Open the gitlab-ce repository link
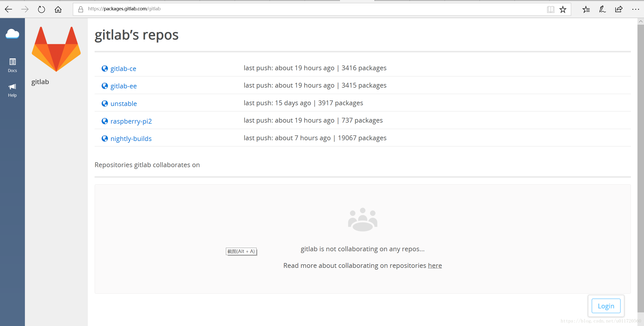The image size is (644, 326). [x=123, y=68]
